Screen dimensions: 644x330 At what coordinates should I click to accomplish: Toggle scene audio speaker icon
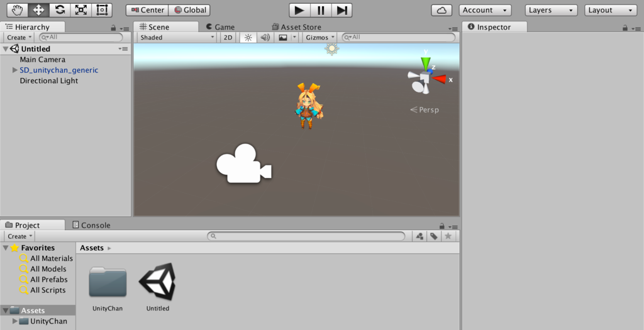tap(265, 37)
